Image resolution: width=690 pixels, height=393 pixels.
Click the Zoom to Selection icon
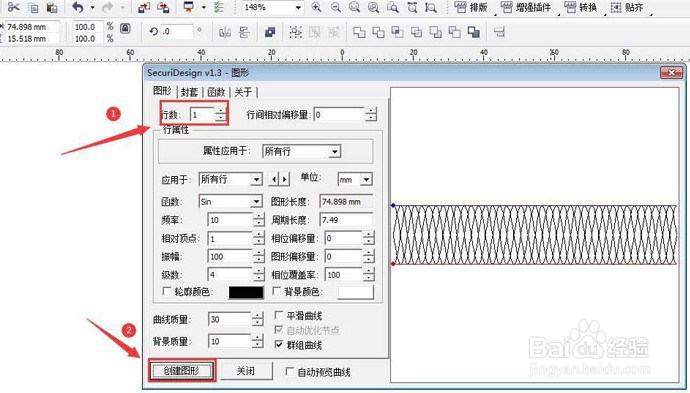click(355, 7)
